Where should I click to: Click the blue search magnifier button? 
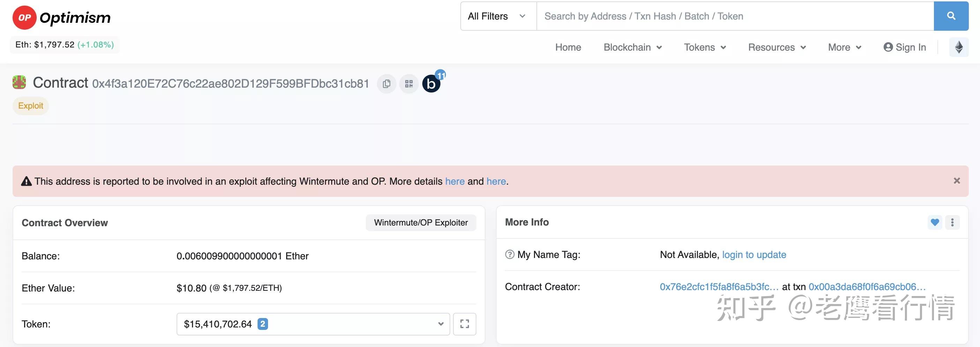(951, 16)
